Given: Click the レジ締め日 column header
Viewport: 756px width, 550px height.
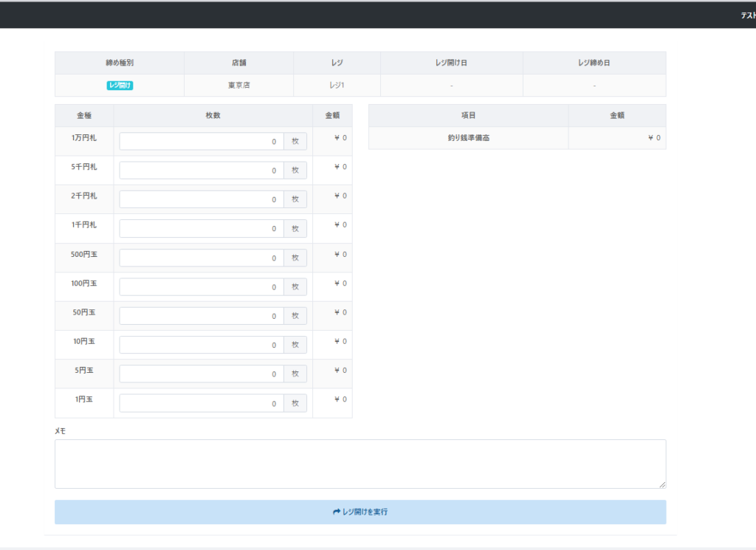Looking at the screenshot, I should click(594, 63).
